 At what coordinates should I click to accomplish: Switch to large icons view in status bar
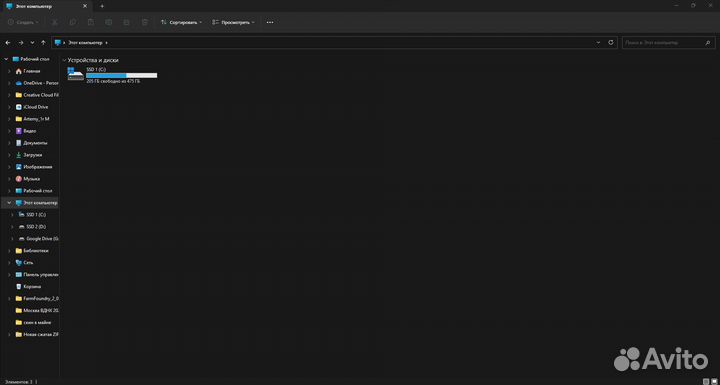pos(713,381)
